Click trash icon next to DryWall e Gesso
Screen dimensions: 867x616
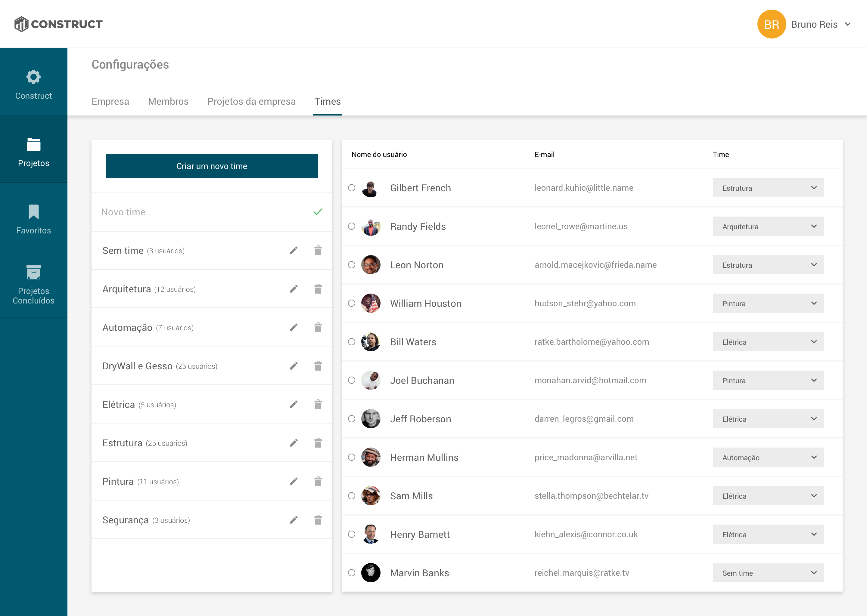click(x=318, y=366)
